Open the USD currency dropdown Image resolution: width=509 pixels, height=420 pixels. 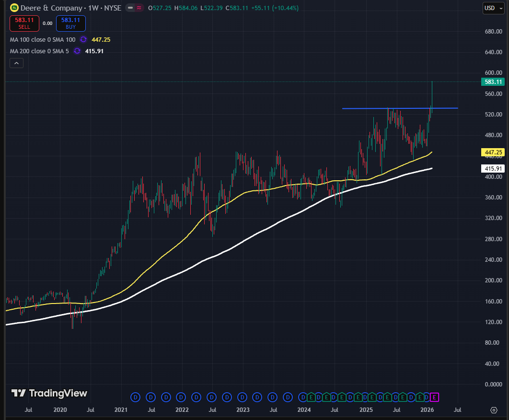[x=493, y=8]
